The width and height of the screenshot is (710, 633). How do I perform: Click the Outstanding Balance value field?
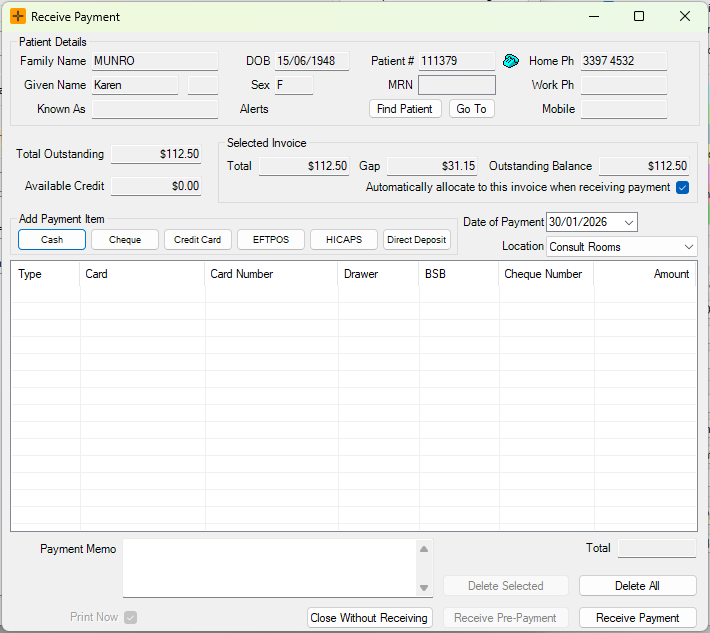tap(644, 166)
